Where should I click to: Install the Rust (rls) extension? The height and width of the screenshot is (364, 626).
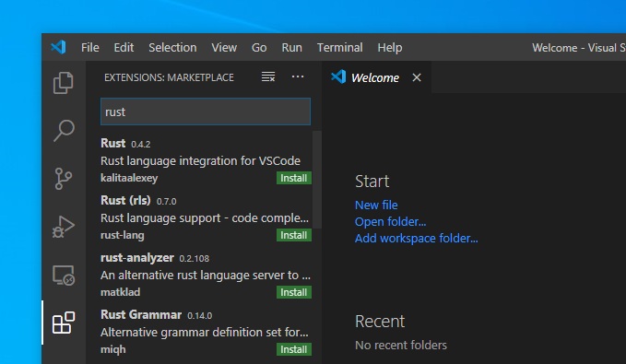tap(294, 235)
